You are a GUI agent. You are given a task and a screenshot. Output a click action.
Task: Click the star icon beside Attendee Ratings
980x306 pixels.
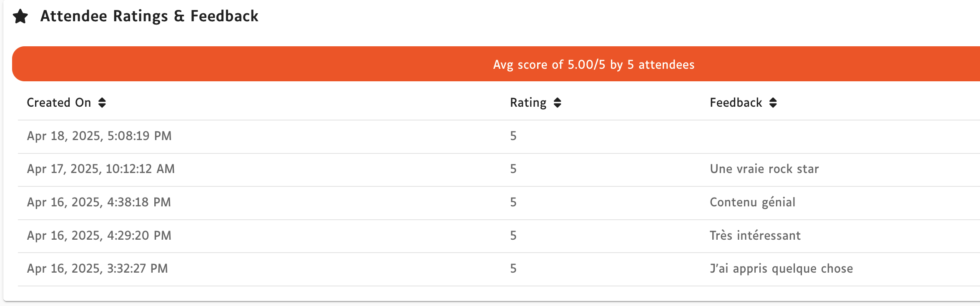coord(20,17)
